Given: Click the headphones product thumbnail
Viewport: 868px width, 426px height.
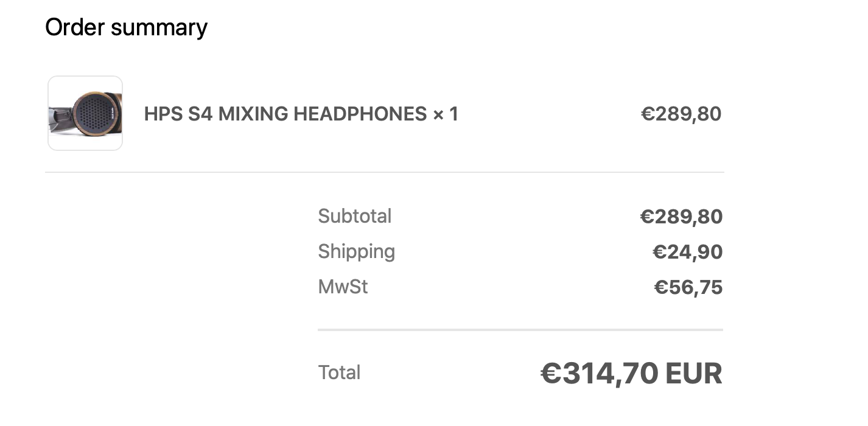Looking at the screenshot, I should pos(85,113).
